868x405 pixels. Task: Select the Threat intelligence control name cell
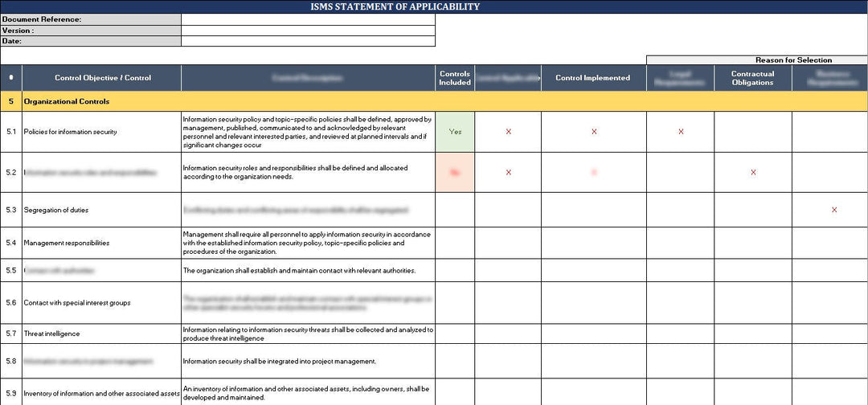[x=102, y=333]
